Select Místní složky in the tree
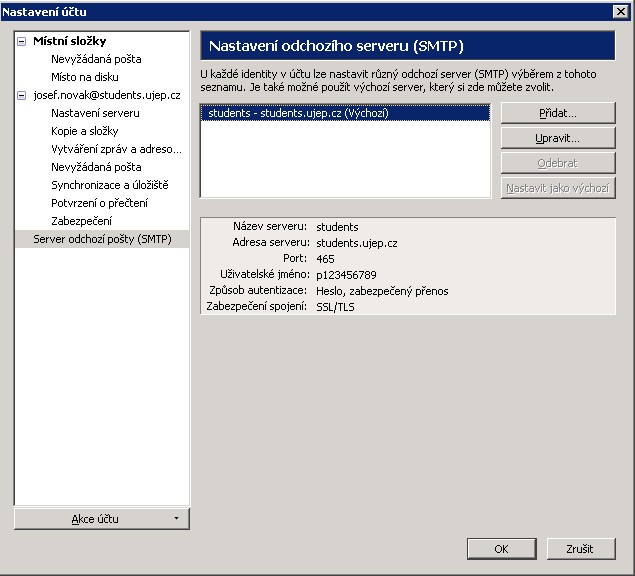The image size is (635, 576). [x=69, y=41]
